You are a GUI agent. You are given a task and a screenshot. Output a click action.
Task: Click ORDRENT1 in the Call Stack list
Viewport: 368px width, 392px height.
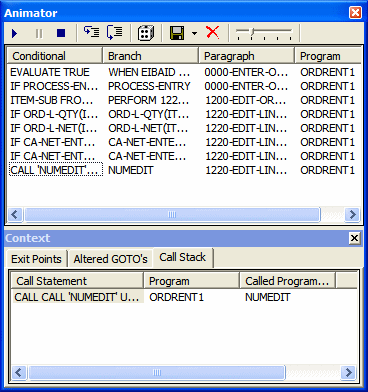[176, 297]
